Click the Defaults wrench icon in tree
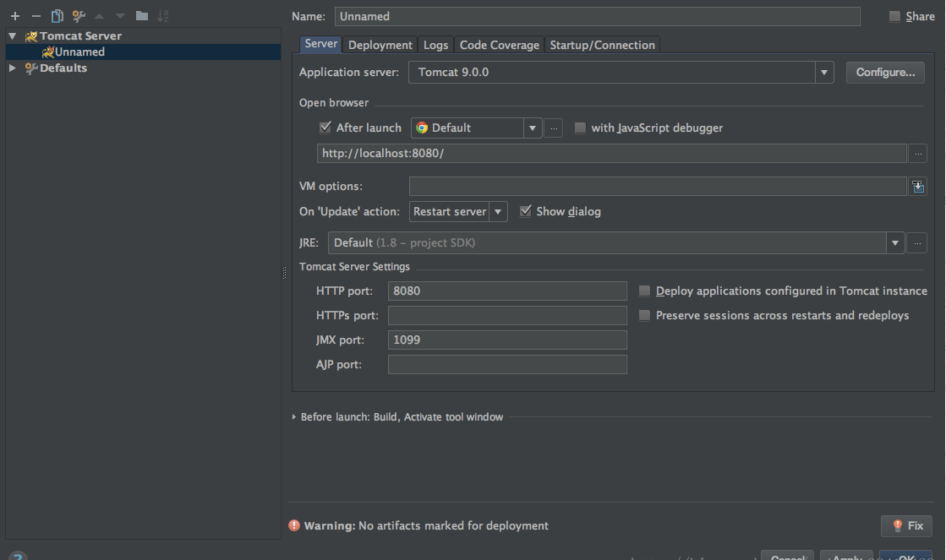 [31, 68]
